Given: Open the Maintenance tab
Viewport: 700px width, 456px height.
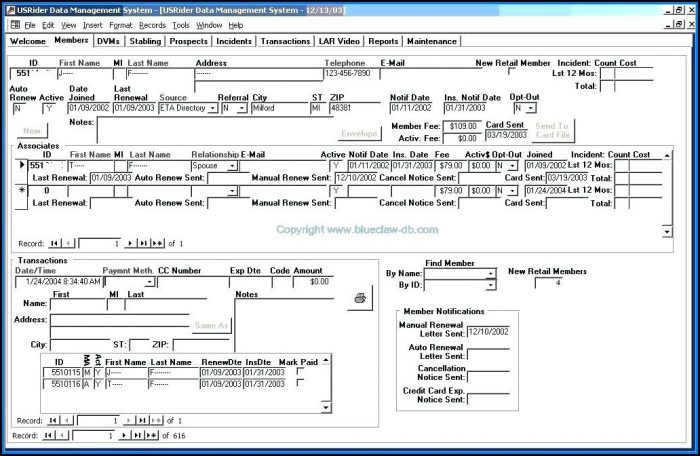Looking at the screenshot, I should pyautogui.click(x=432, y=41).
